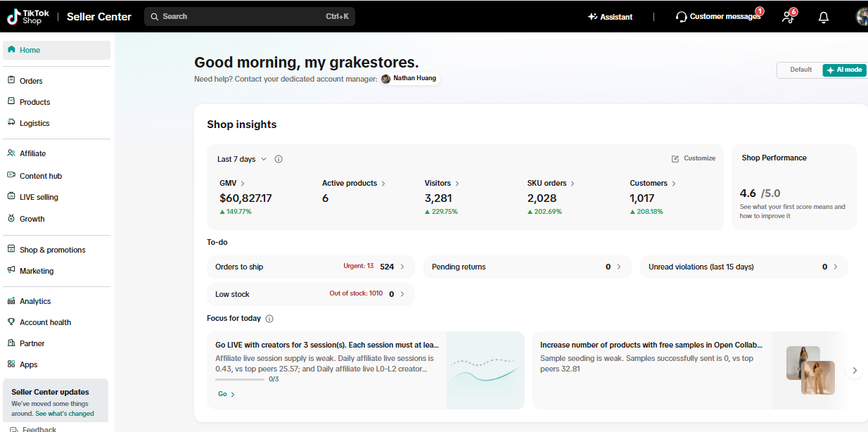
Task: Click the TikTok Shop logo
Action: [30, 16]
